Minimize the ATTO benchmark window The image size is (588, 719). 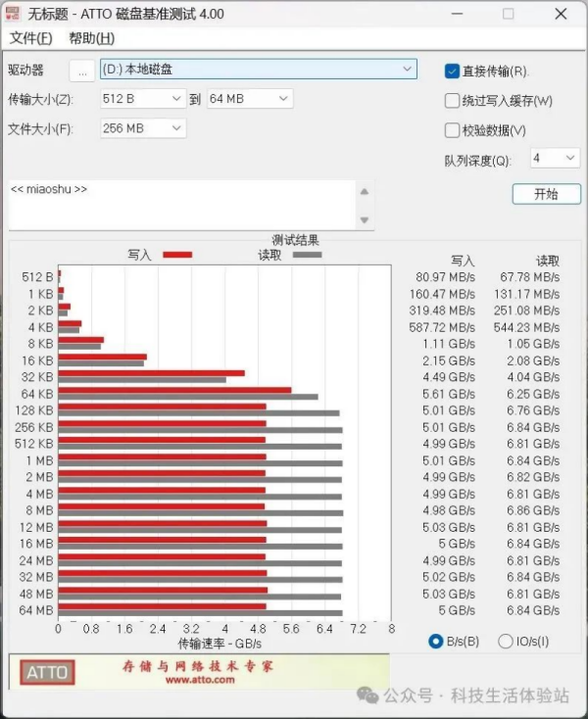pos(460,15)
